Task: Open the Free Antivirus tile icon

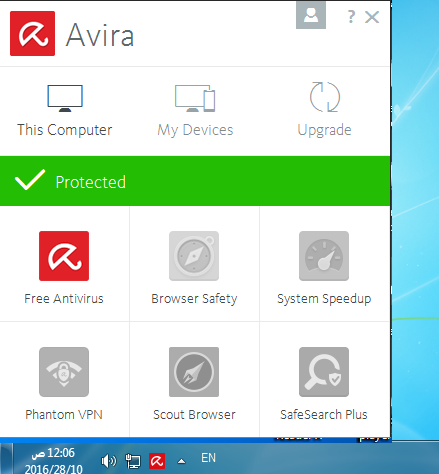Action: point(64,256)
